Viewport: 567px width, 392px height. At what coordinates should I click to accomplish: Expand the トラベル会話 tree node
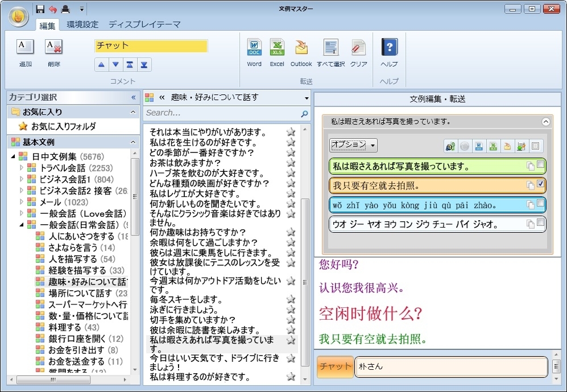pos(22,168)
